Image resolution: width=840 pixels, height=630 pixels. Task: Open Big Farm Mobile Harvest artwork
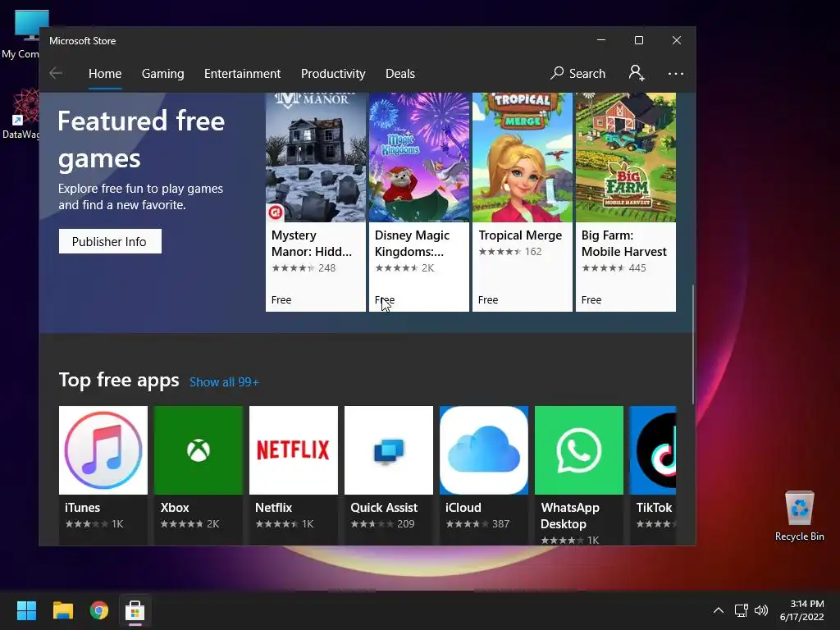click(x=626, y=157)
